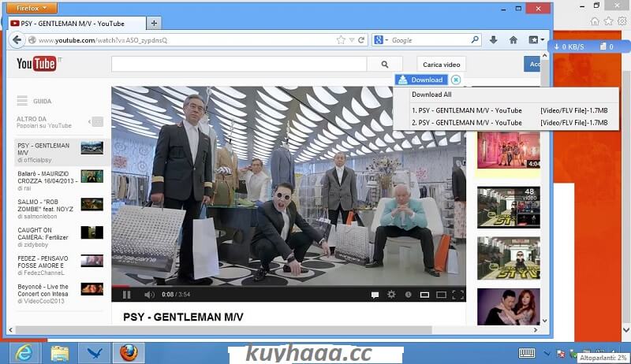Open FEDEZ - PENSAVO FOSSE AMORE video
This screenshot has width=631, height=364.
(x=61, y=266)
